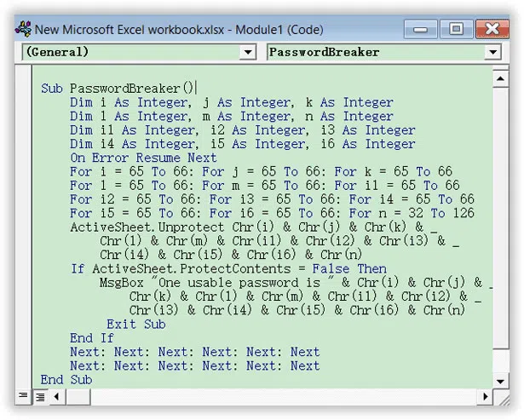
Task: Click the vertical scrollbar down arrow
Action: (x=498, y=382)
